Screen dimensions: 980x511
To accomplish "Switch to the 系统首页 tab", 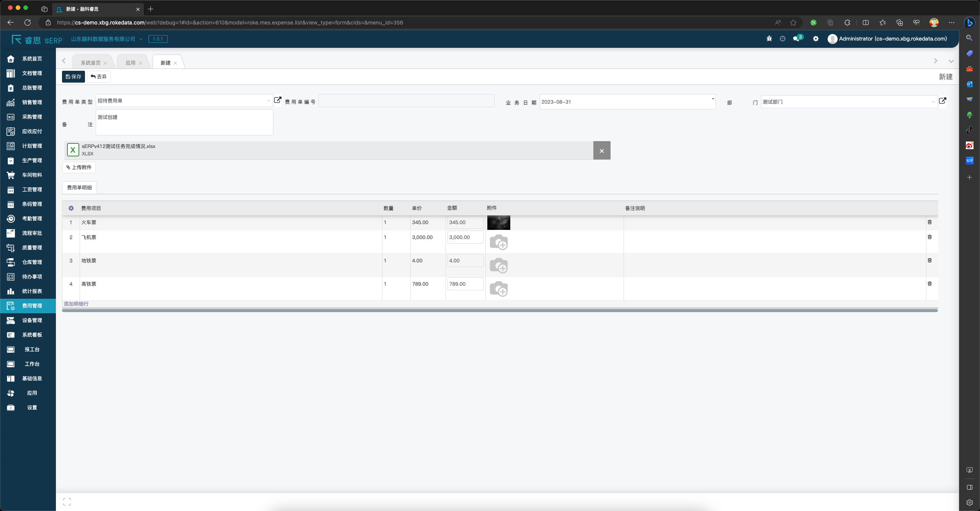I will pyautogui.click(x=91, y=63).
